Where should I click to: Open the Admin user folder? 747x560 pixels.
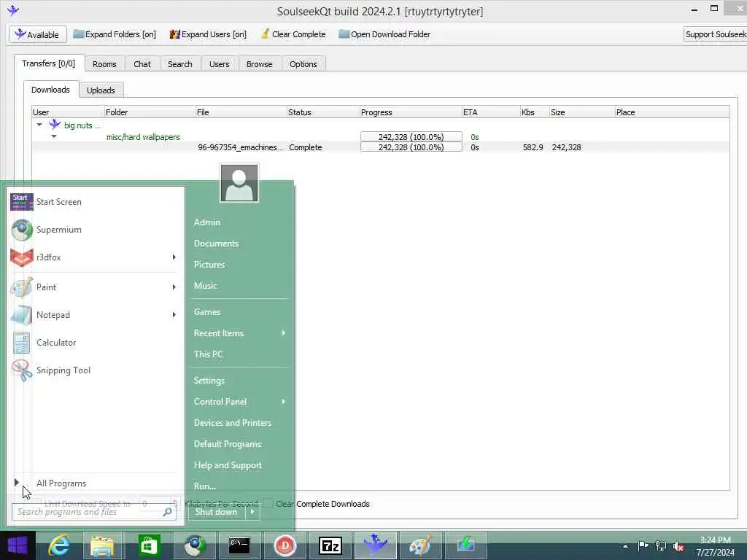239,222
